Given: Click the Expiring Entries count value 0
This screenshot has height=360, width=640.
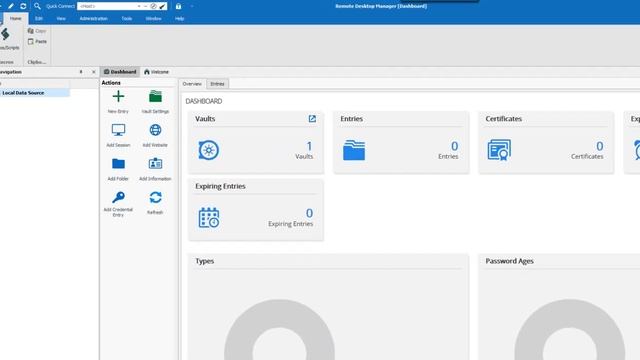Looking at the screenshot, I should pos(309,213).
